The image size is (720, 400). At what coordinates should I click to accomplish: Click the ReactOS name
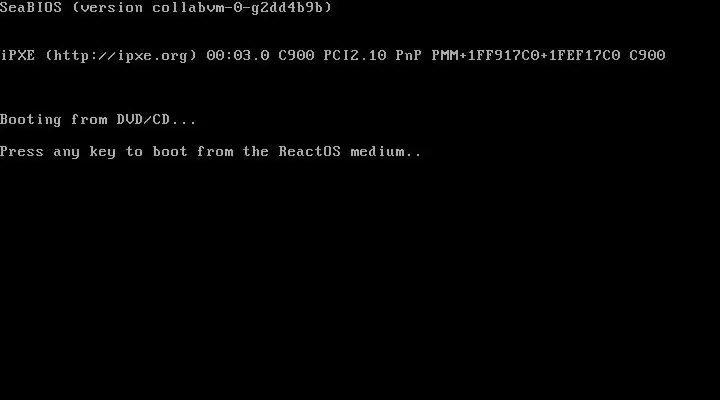309,152
